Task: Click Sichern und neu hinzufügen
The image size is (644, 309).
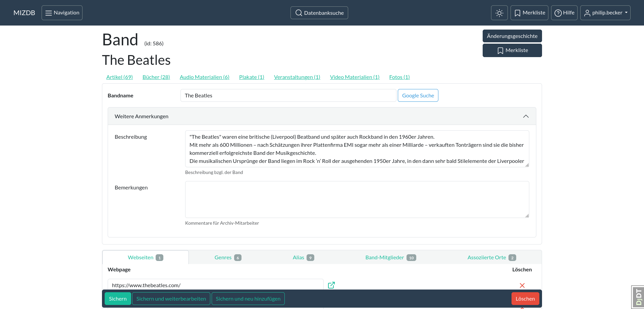Action: click(x=248, y=299)
